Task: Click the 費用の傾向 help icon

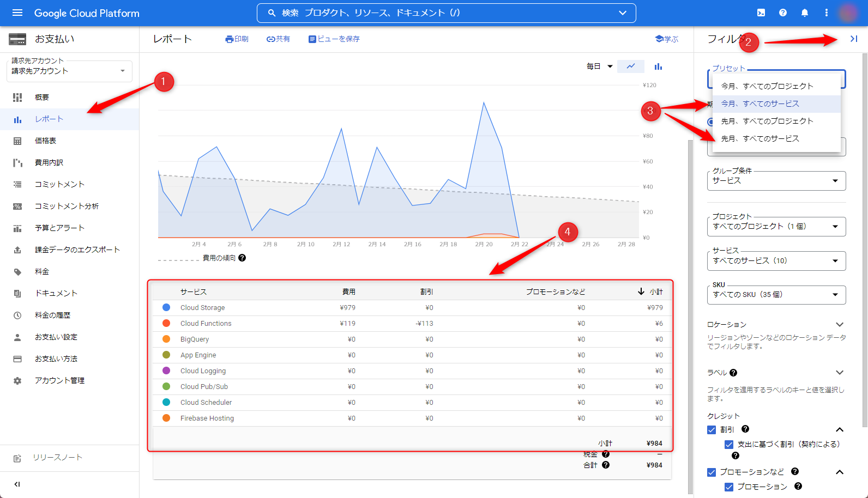Action: [x=242, y=258]
